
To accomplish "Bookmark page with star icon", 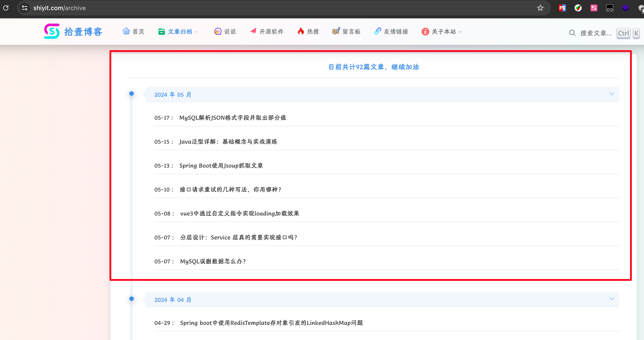I will (540, 8).
